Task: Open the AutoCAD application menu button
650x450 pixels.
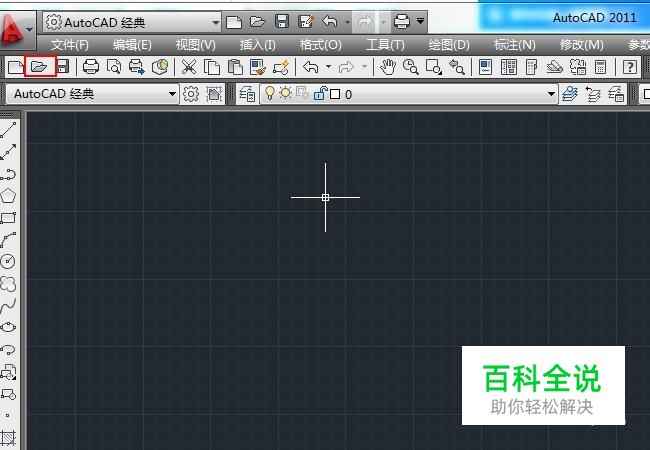Action: click(x=17, y=28)
